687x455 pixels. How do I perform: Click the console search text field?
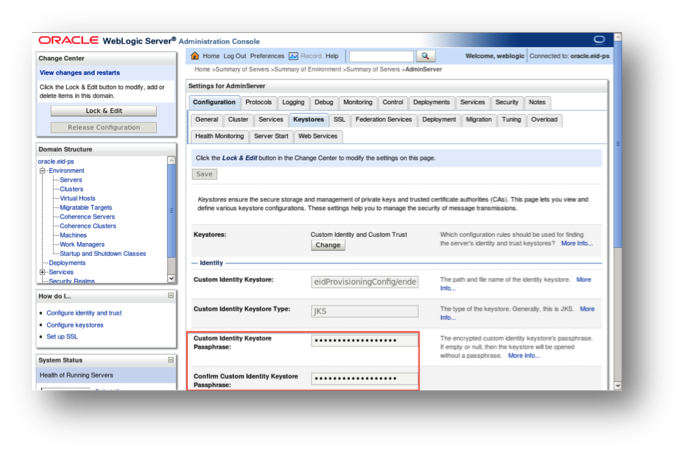point(381,56)
